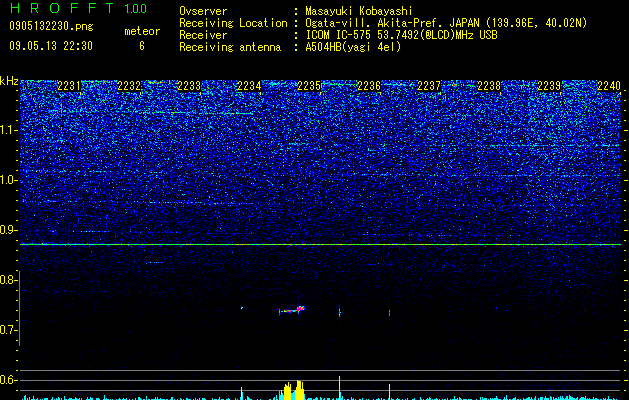This screenshot has width=629, height=400.
Task: Click the long meteor echo near 2235
Action: (292, 310)
